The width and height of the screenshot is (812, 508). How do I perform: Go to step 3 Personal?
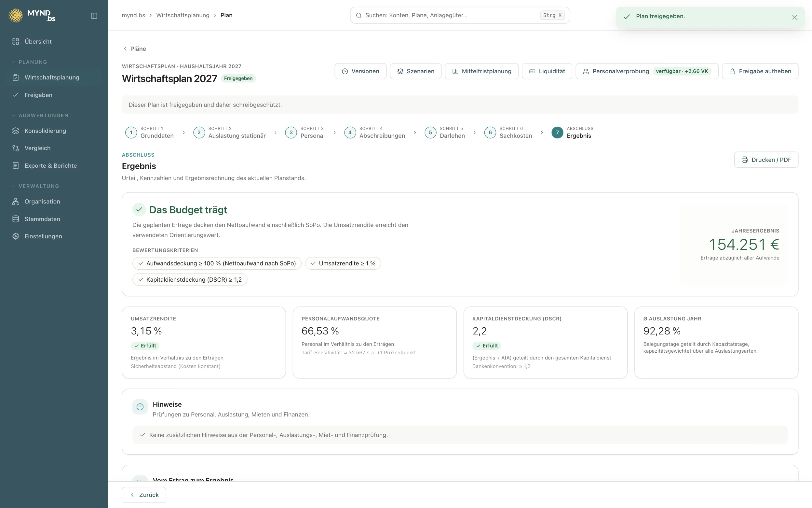(305, 133)
